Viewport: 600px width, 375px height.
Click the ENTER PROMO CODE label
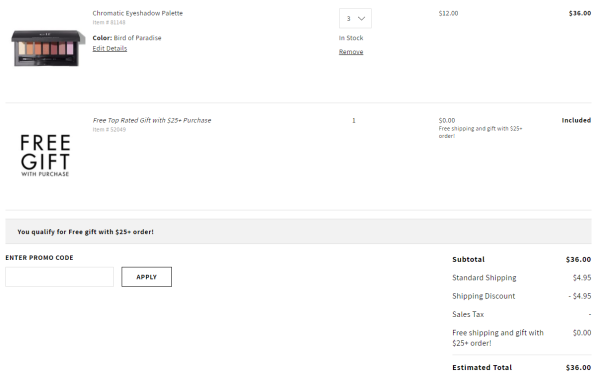click(39, 258)
